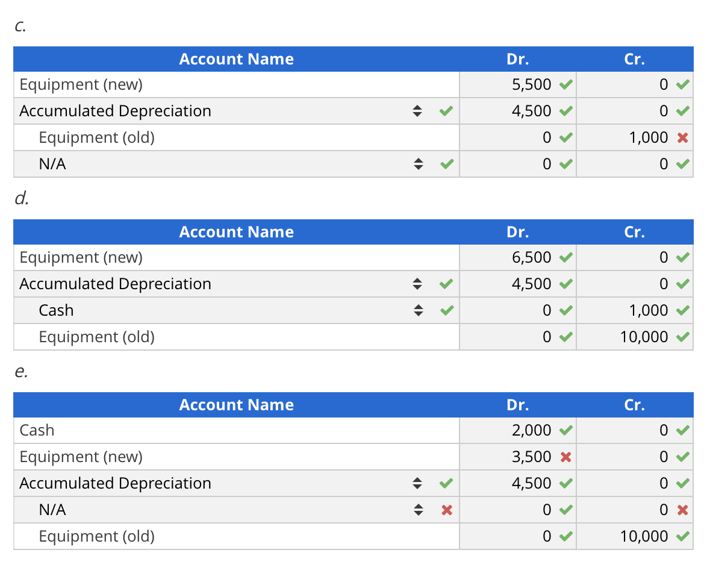Image resolution: width=707 pixels, height=588 pixels.
Task: Click the green checkmark on Equipment (old) 10,000 credit in table d
Action: 682,337
